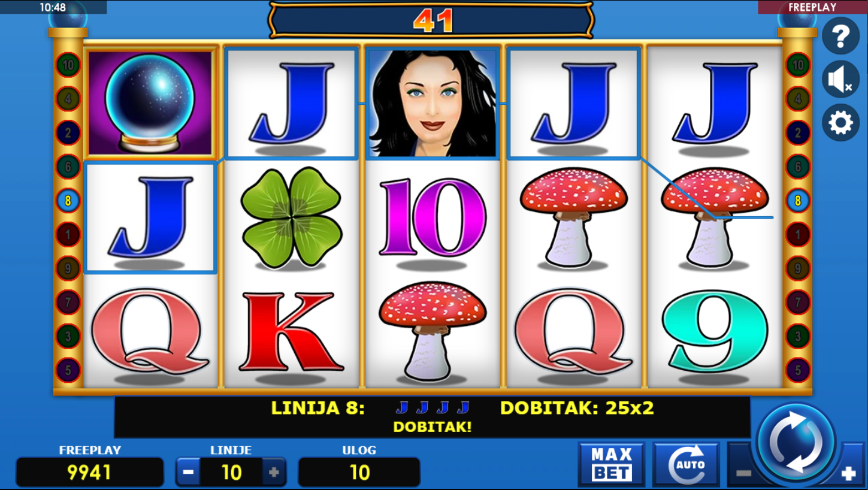
Task: Open the settings gear icon
Action: tap(840, 123)
